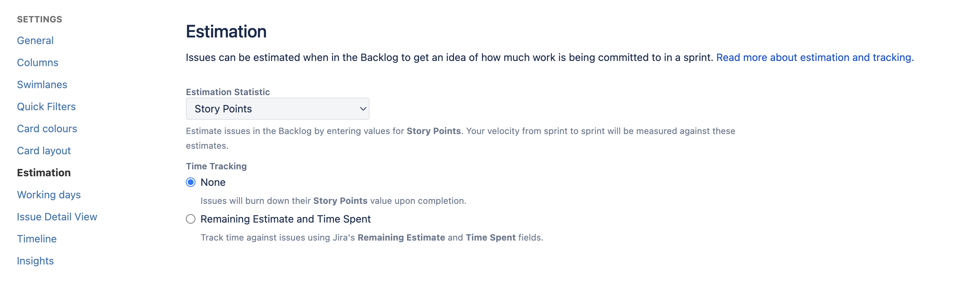980x285 pixels.
Task: Open Issue Detail View settings
Action: click(x=57, y=217)
